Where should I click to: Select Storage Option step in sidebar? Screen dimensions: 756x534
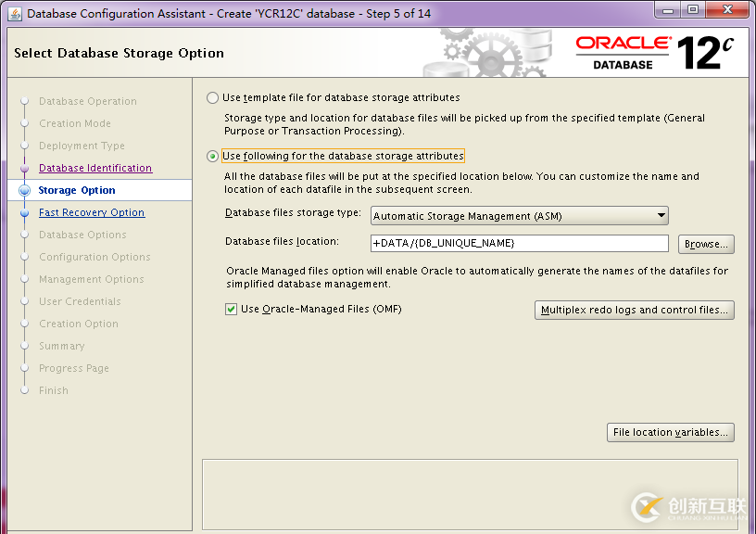tap(77, 190)
